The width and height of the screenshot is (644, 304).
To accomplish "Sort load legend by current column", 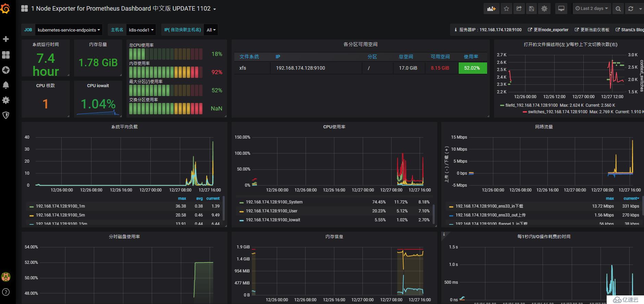I will 213,198.
